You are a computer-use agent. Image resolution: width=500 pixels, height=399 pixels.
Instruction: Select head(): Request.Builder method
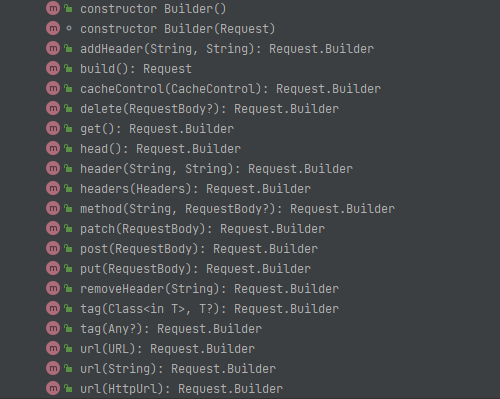[160, 149]
